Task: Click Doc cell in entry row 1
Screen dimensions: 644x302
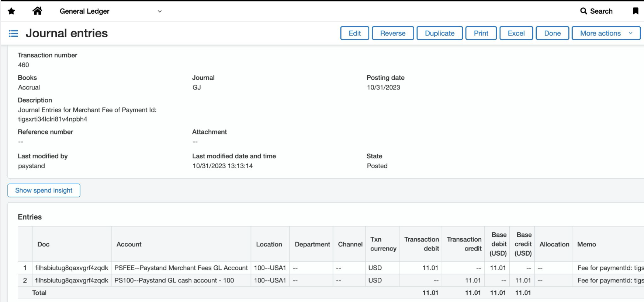Action: [72, 268]
